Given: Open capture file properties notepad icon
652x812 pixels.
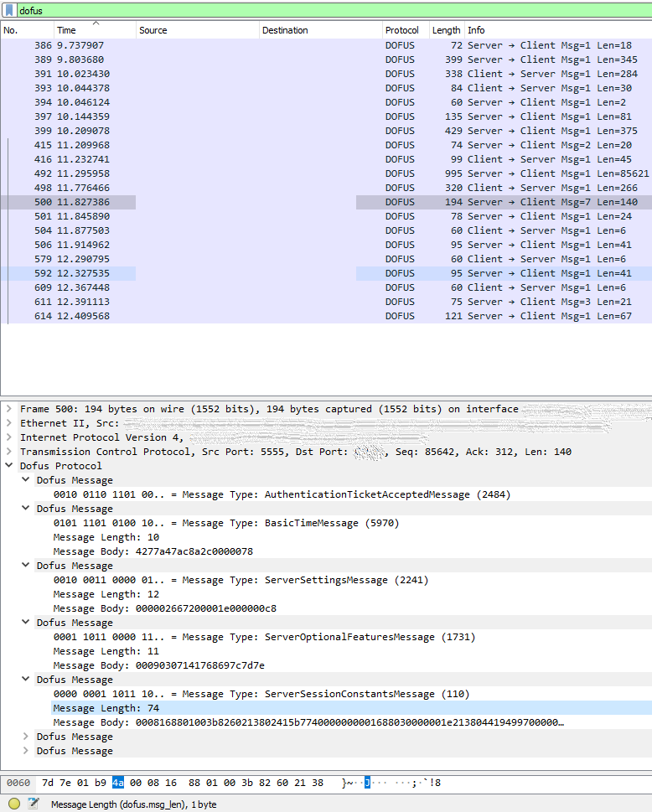Looking at the screenshot, I should [34, 804].
